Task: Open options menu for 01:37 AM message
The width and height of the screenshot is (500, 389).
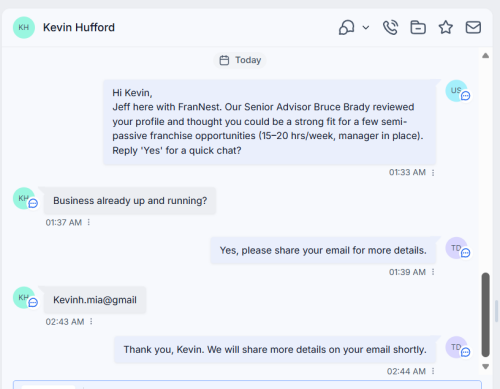Action: (89, 222)
